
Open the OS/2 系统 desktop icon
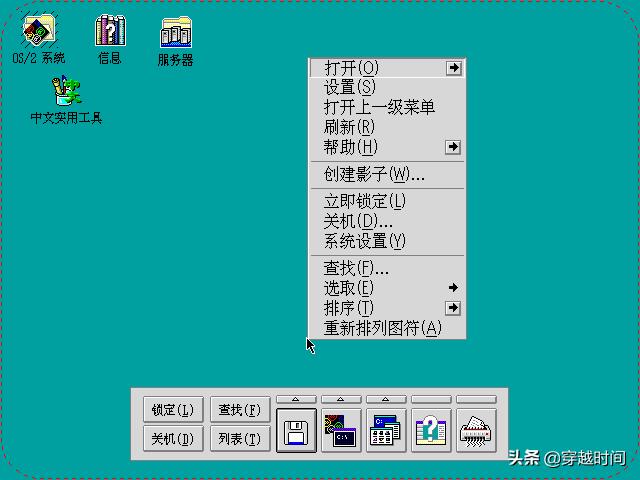38,32
